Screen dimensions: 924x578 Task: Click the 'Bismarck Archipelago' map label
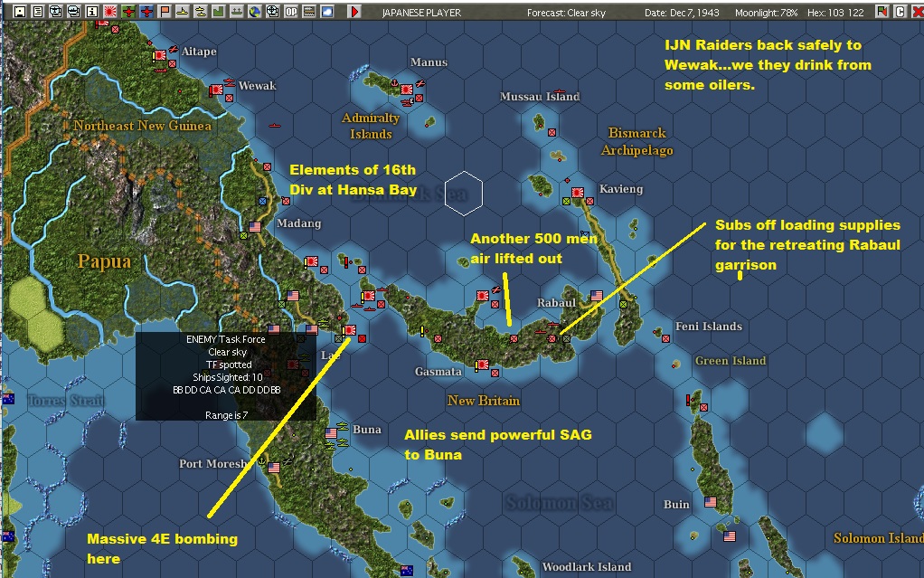[637, 141]
